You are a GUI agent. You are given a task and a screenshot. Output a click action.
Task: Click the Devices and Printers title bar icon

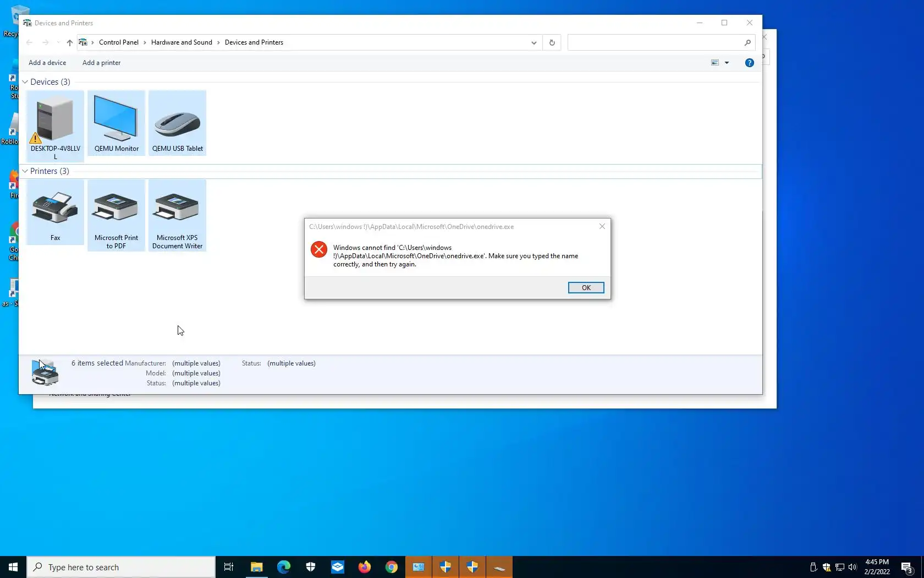pyautogui.click(x=28, y=23)
